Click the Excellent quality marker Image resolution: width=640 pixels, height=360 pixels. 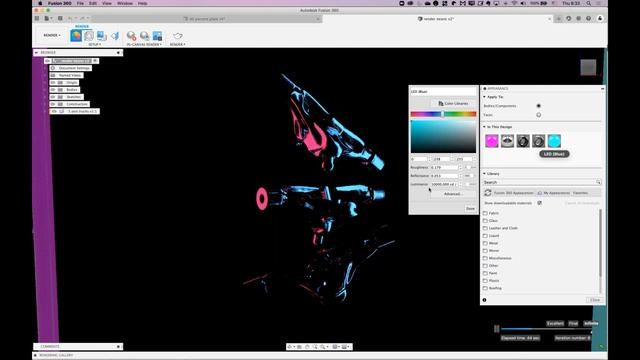pyautogui.click(x=555, y=323)
